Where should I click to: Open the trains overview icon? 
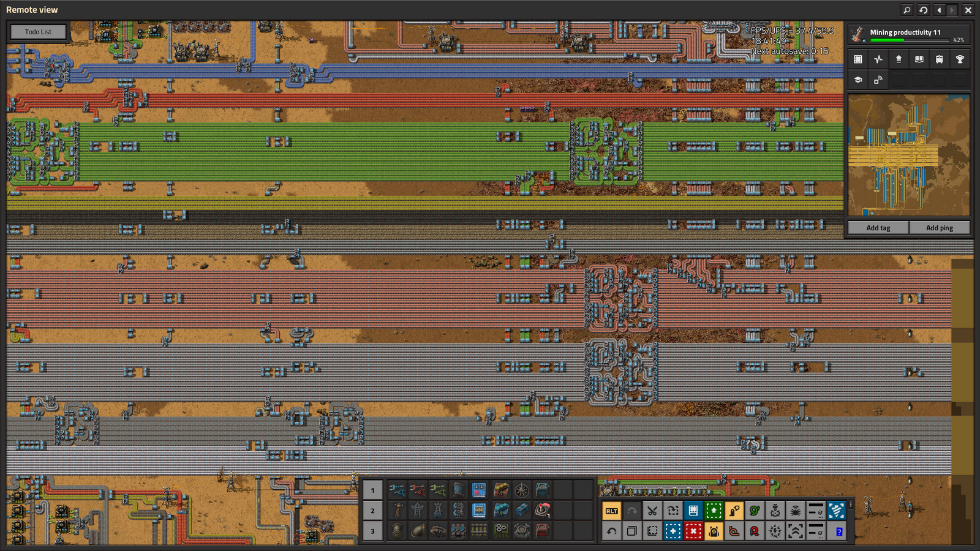pos(939,59)
